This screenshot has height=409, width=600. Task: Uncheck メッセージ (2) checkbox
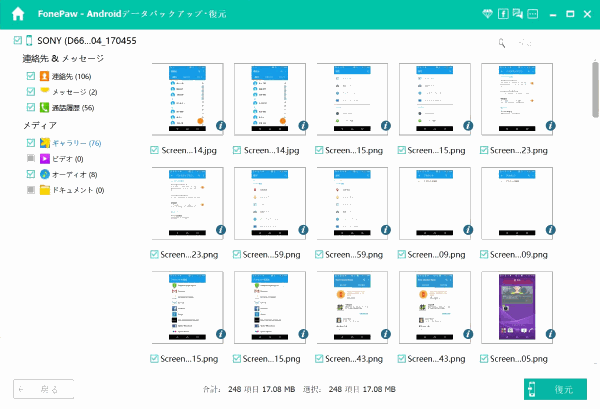pyautogui.click(x=31, y=91)
